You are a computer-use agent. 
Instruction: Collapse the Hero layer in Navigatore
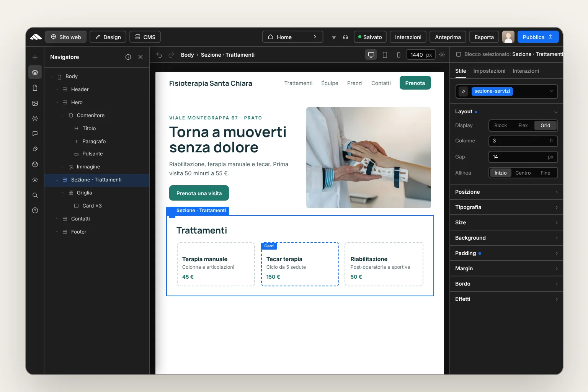[x=57, y=103]
